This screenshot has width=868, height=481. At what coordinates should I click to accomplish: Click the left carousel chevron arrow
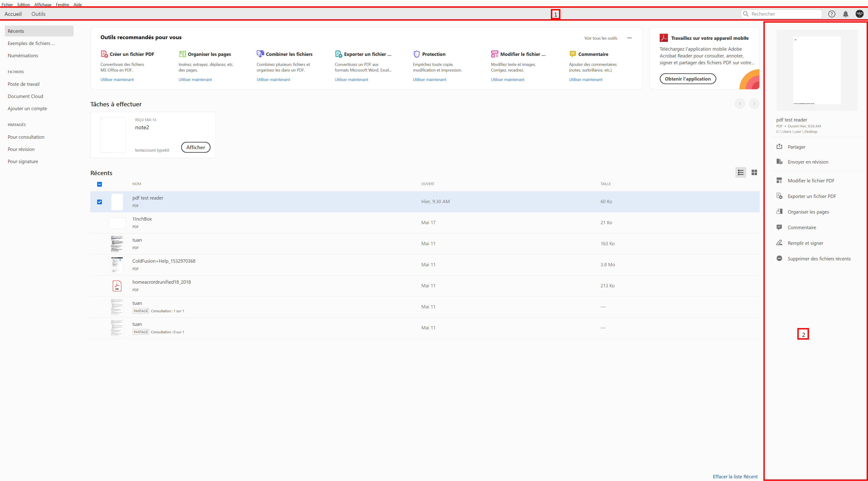(740, 103)
